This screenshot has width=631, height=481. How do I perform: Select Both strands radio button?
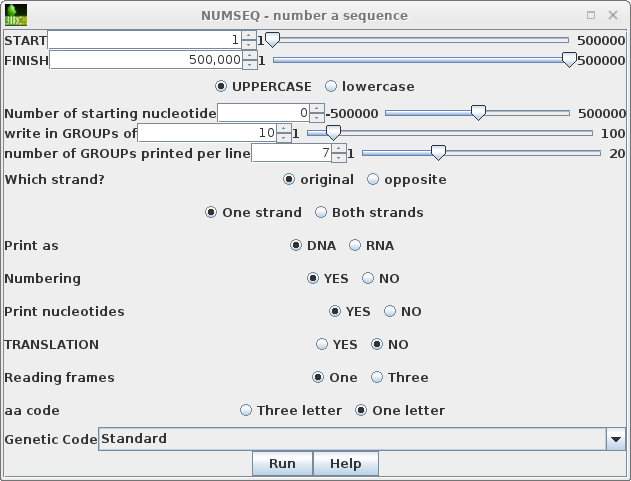[321, 213]
